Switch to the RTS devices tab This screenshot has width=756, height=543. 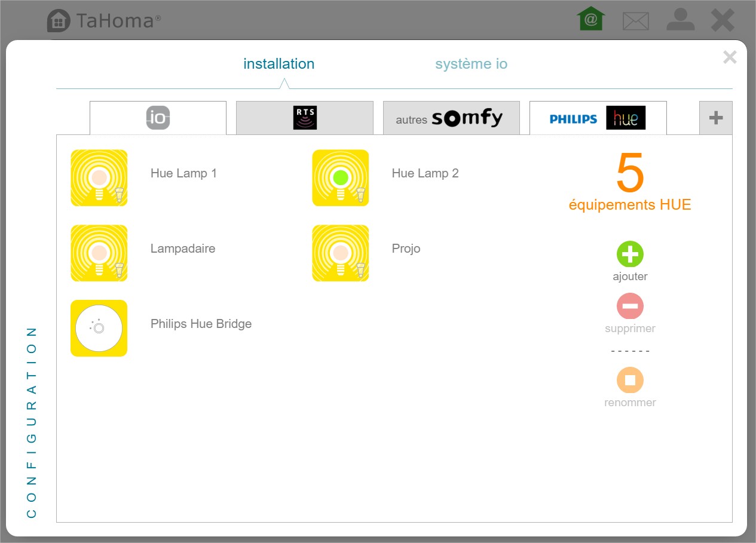(305, 118)
